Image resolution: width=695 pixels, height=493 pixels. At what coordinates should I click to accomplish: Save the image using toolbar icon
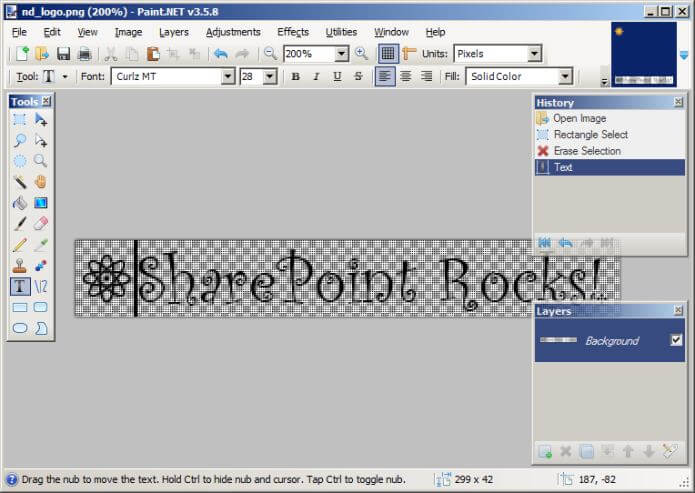pos(63,54)
